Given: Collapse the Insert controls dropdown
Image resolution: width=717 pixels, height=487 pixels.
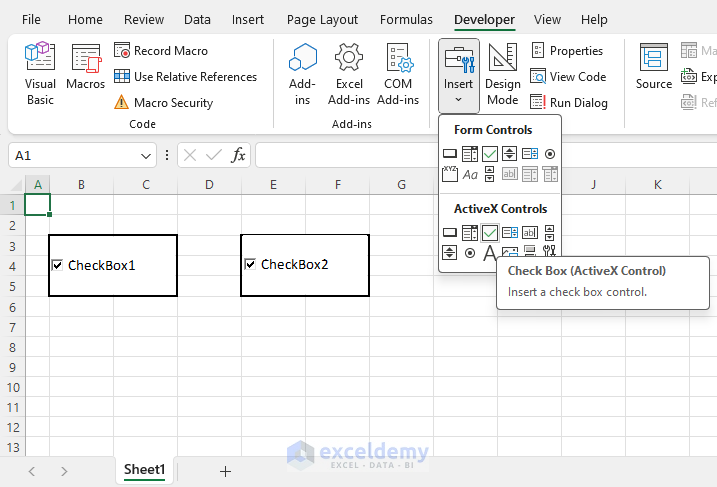Looking at the screenshot, I should [x=459, y=76].
